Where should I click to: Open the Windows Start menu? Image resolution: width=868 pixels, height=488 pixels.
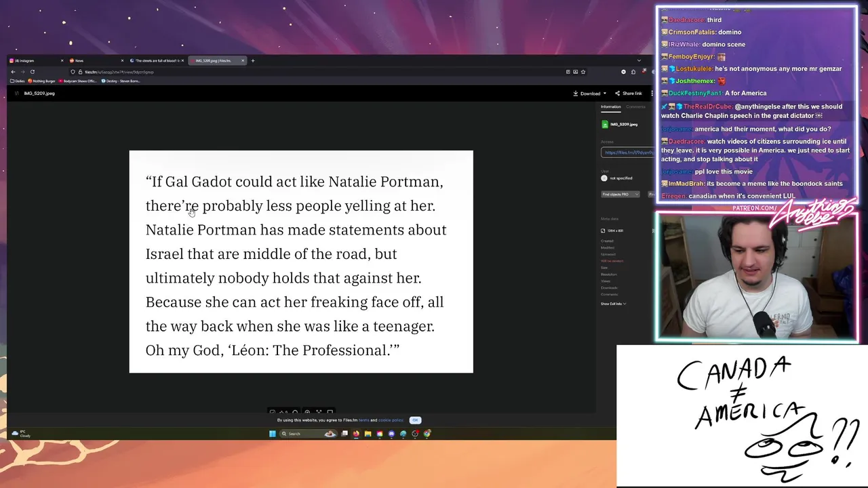(273, 434)
